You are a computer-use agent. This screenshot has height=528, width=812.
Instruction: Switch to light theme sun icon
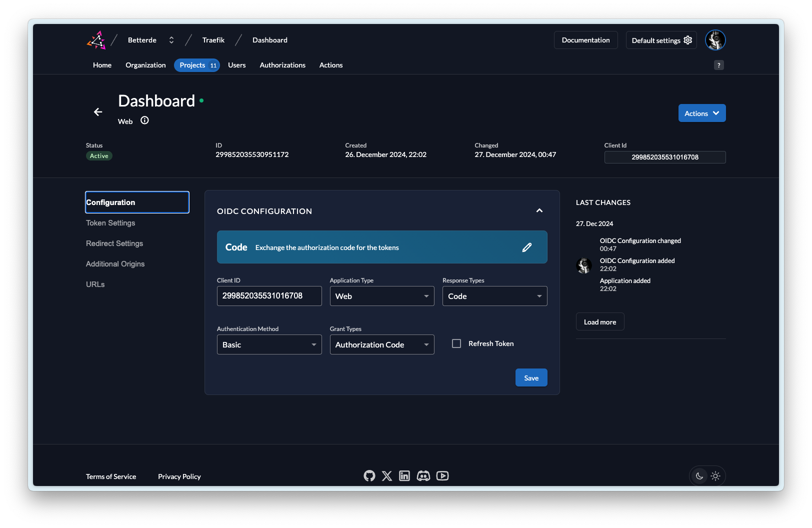pos(715,476)
